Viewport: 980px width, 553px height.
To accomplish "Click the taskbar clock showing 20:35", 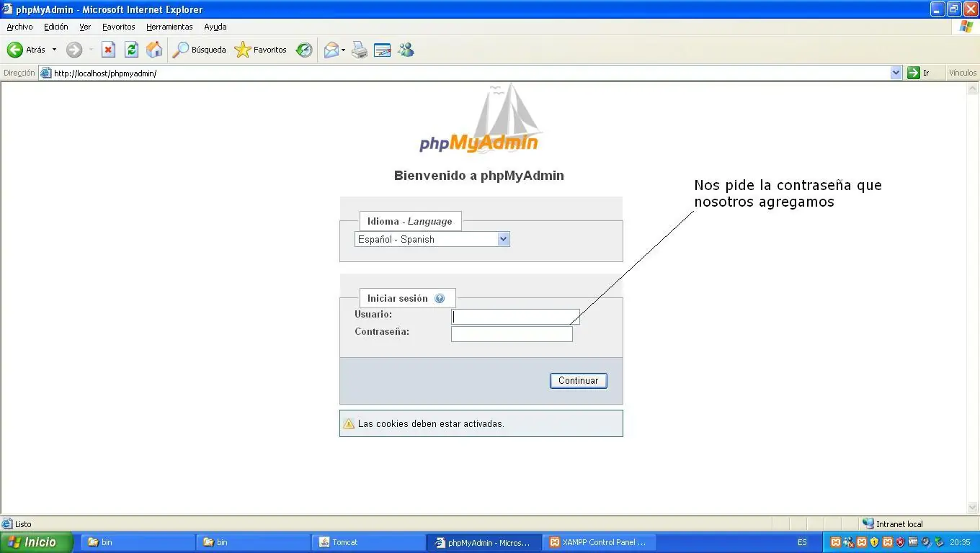I will point(960,542).
